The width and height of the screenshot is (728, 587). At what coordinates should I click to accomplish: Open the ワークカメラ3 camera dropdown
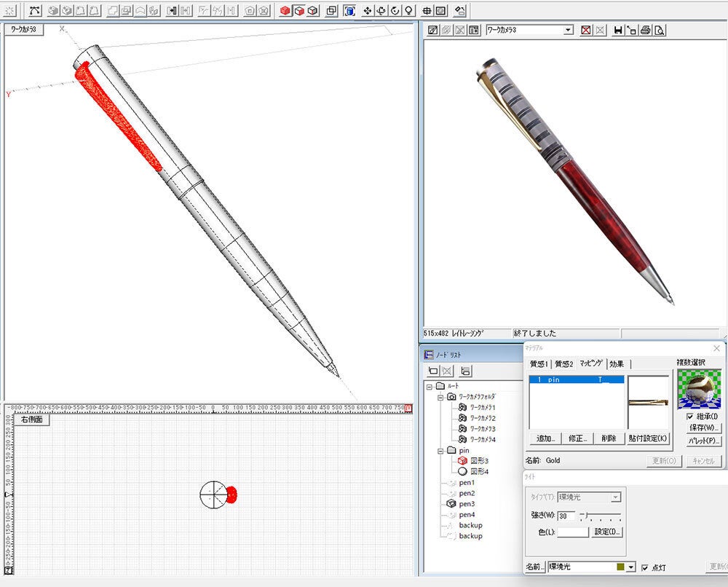[x=569, y=31]
